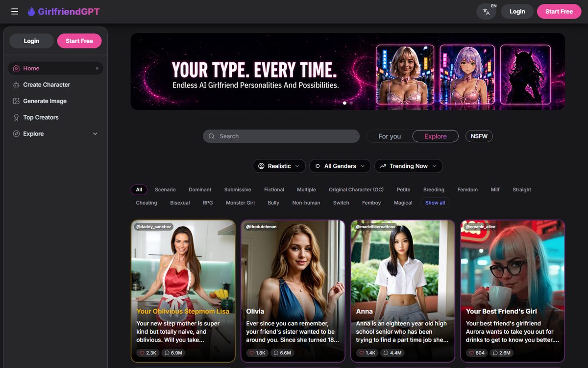
Task: Open the All Genders dropdown
Action: tap(340, 166)
